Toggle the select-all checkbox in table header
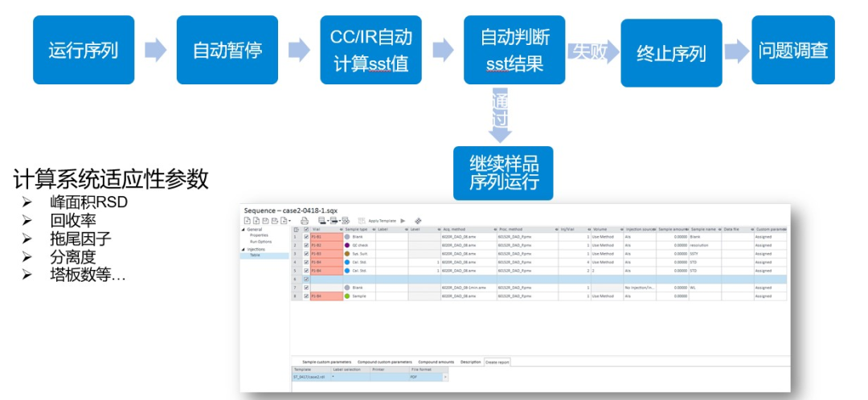 [x=306, y=230]
